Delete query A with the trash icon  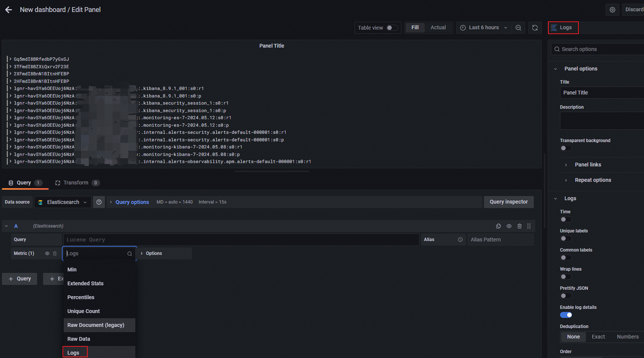coord(519,226)
